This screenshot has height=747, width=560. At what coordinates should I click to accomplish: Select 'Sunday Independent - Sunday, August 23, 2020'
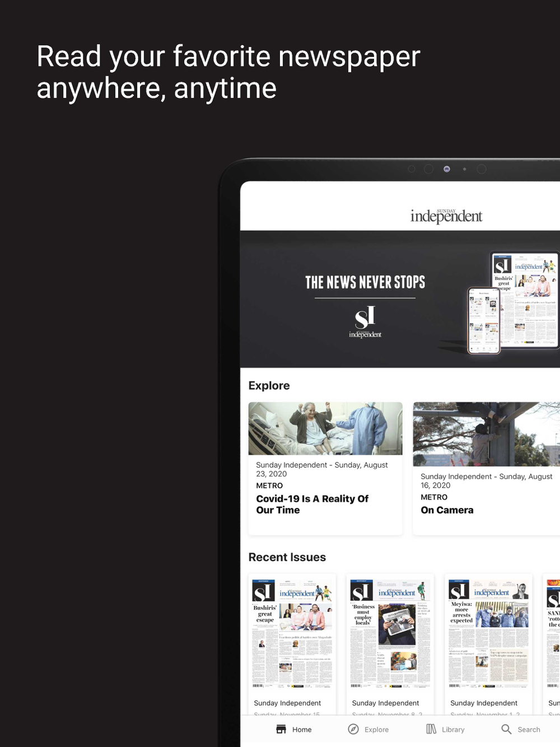click(x=322, y=469)
